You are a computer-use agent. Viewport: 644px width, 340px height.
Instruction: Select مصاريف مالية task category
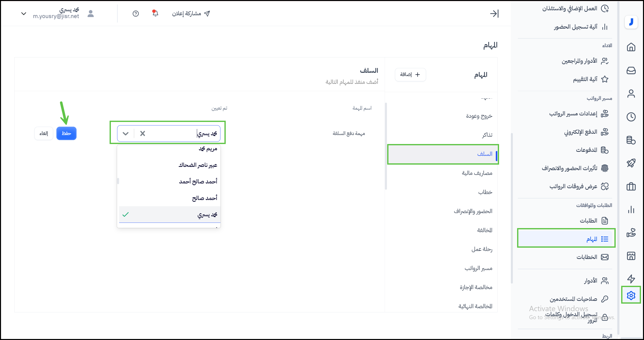[x=477, y=173]
